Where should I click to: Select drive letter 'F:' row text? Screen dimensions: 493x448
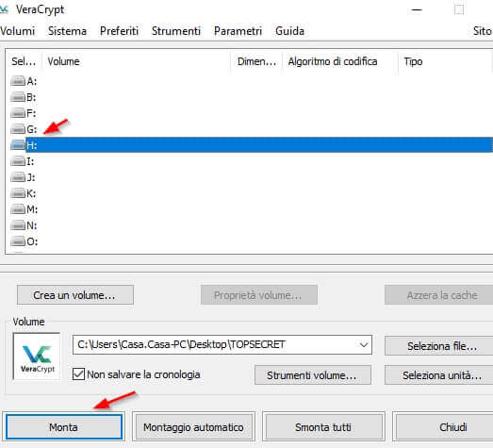[x=31, y=113]
